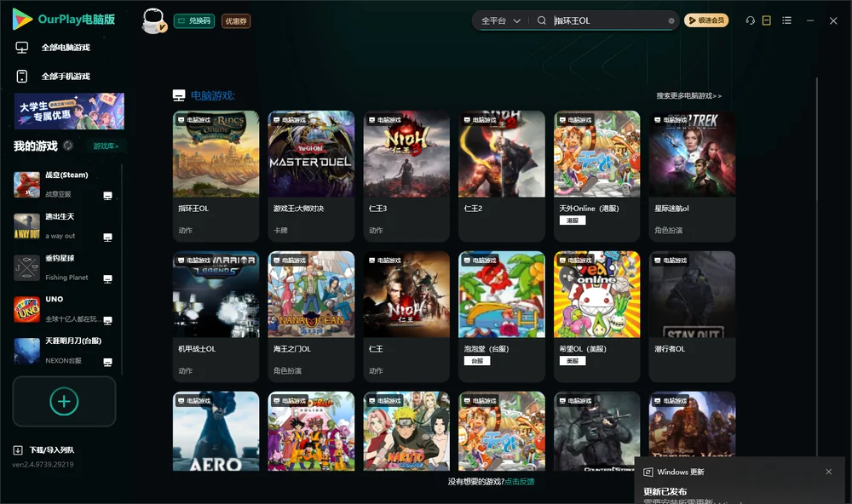Viewport: 852px width, 504px height.
Task: Open the 游戏王:大师对决 game card
Action: pyautogui.click(x=311, y=176)
